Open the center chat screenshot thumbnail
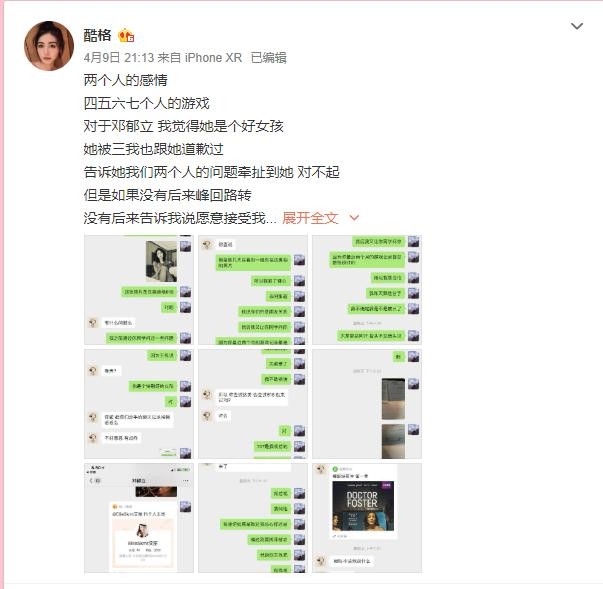Screen dimensions: 603x589 [253, 404]
